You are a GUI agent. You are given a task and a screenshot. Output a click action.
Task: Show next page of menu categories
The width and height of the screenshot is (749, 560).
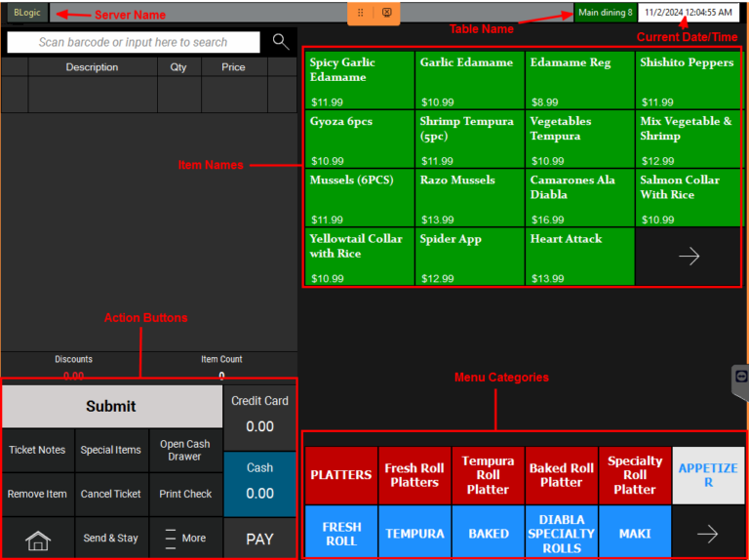[x=708, y=534]
